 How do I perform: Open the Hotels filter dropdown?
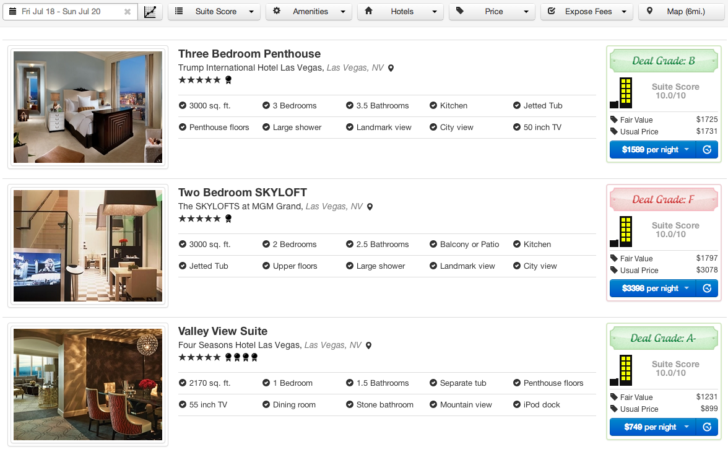coord(401,12)
